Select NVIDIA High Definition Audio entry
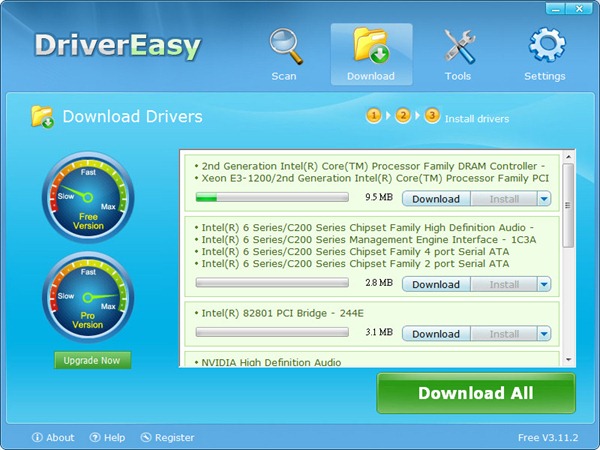This screenshot has width=600, height=450. click(268, 362)
